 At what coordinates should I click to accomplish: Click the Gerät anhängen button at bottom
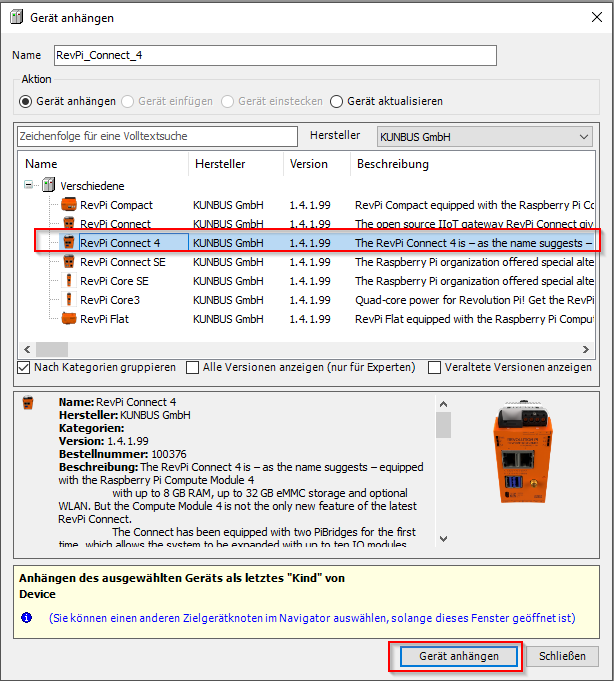459,656
